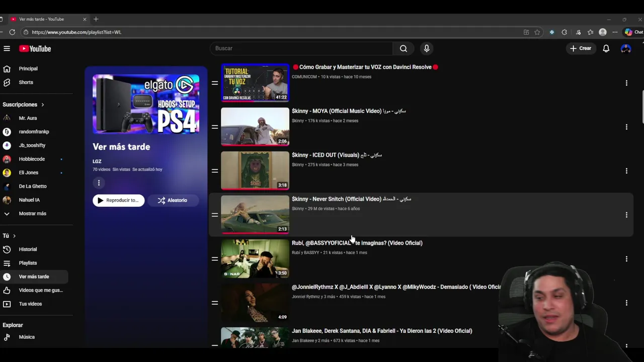This screenshot has height=362, width=644.
Task: Grab reorder handle for Never Snitch
Action: (215, 215)
